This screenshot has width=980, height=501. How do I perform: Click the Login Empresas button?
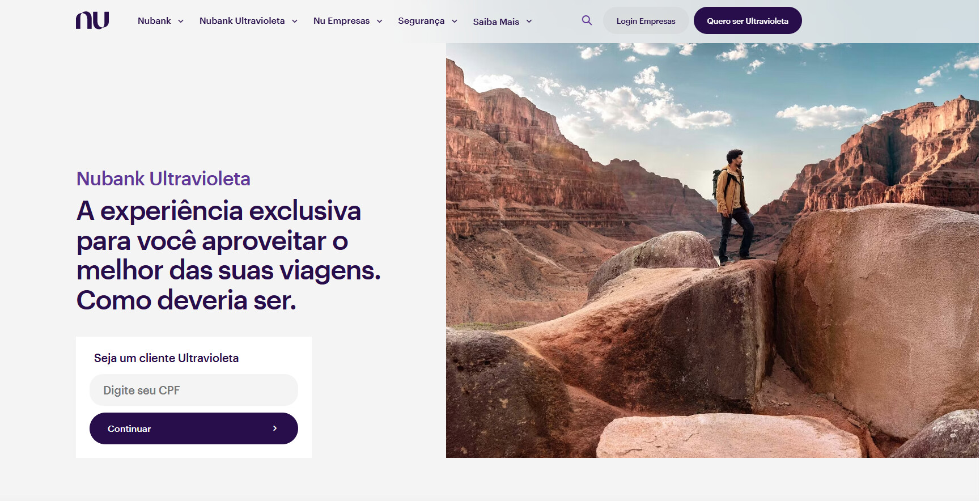tap(646, 20)
